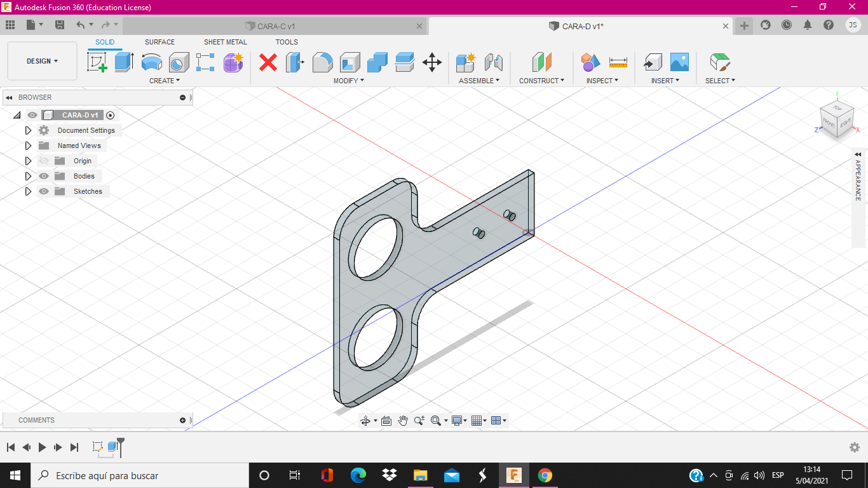Viewport: 868px width, 488px height.
Task: Play the design timeline
Action: (x=42, y=447)
